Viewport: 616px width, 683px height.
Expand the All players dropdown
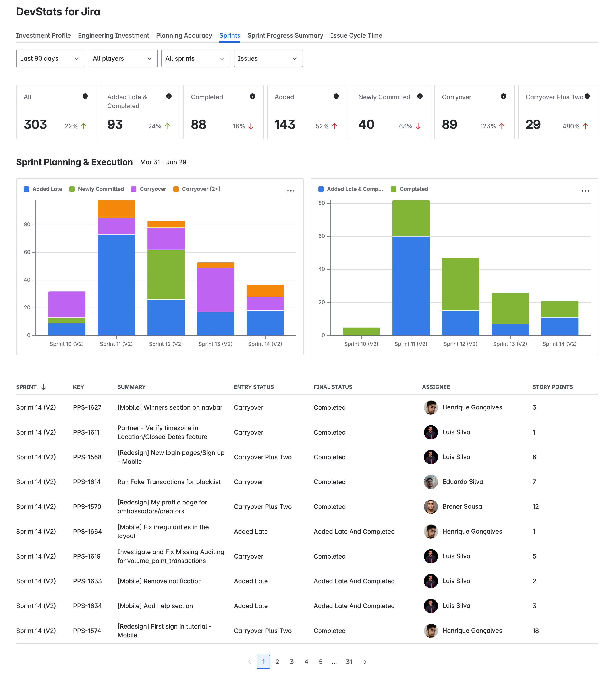(x=123, y=58)
